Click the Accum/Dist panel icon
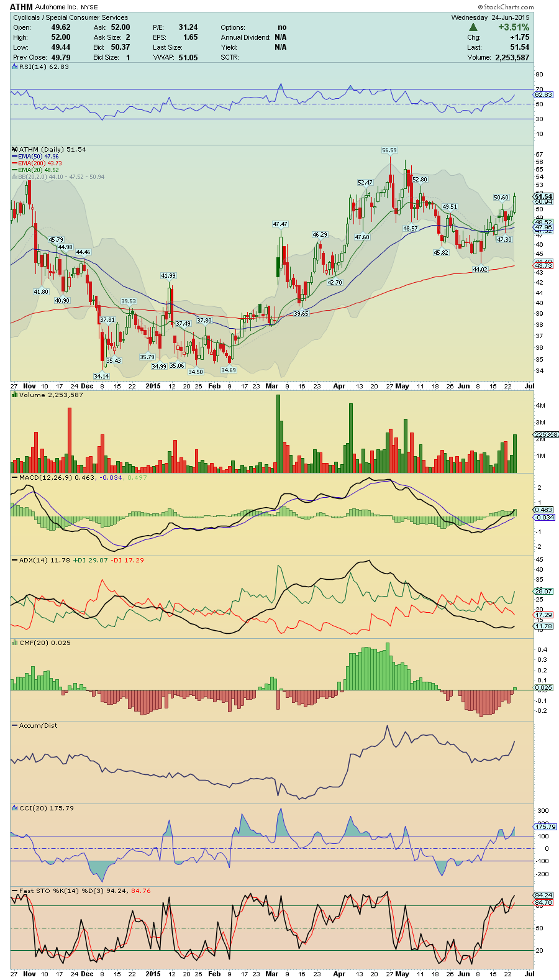This screenshot has width=559, height=980. coord(14,726)
